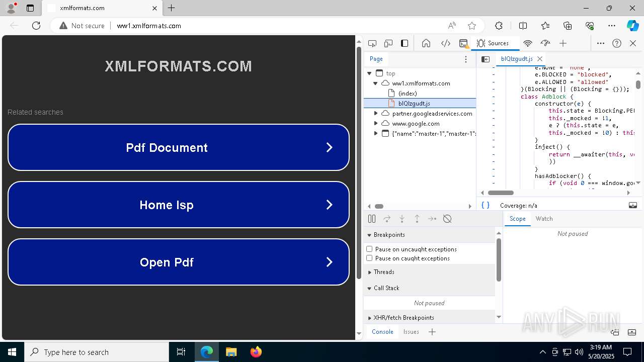Pause script execution button
The height and width of the screenshot is (362, 644).
pyautogui.click(x=372, y=219)
